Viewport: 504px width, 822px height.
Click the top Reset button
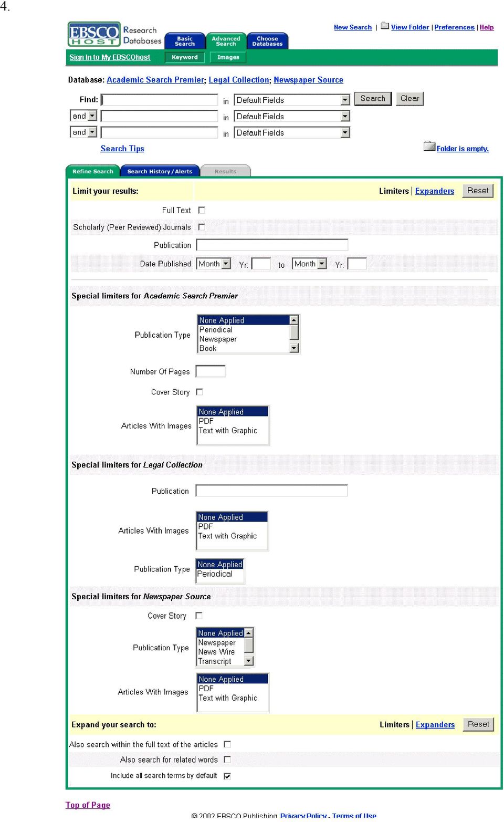(x=478, y=191)
